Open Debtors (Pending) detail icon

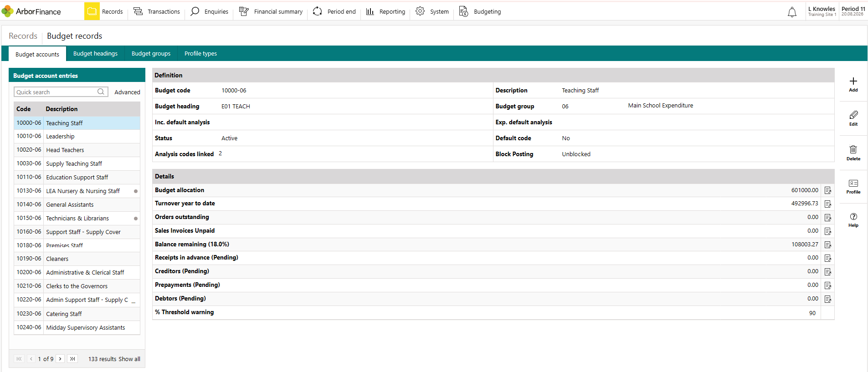tap(828, 299)
